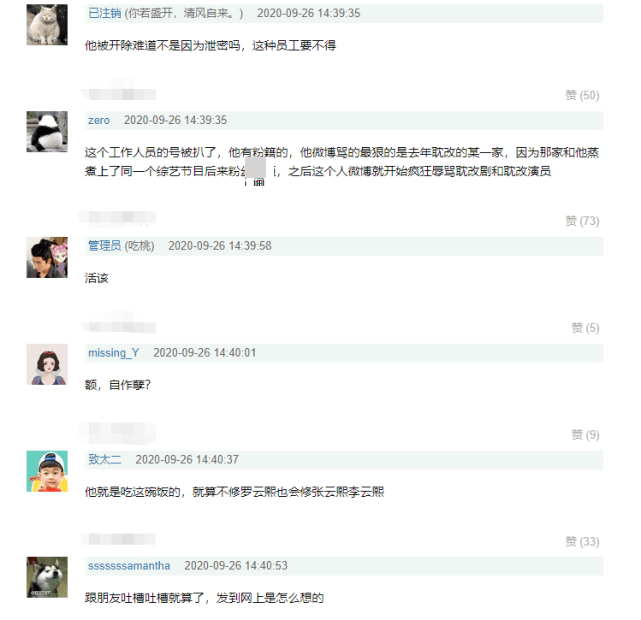Viewport: 641px width, 620px height.
Task: Click the username zero
Action: pyautogui.click(x=99, y=120)
